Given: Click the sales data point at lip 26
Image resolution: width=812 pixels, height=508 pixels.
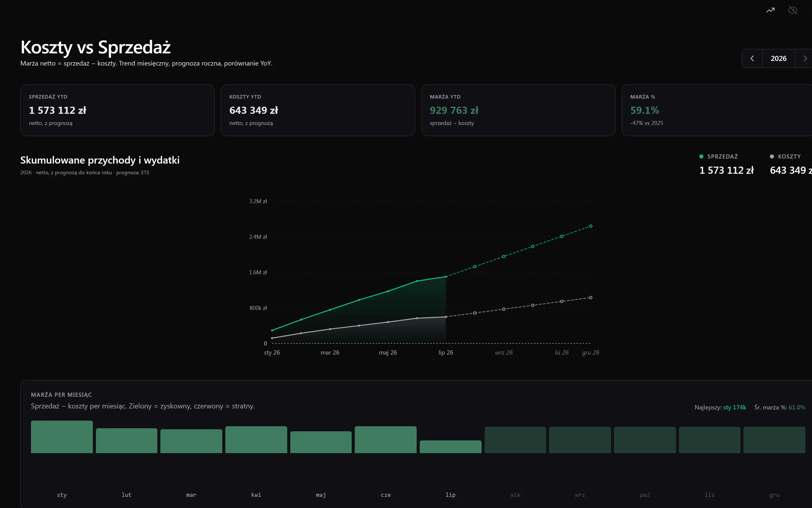Looking at the screenshot, I should [446, 277].
